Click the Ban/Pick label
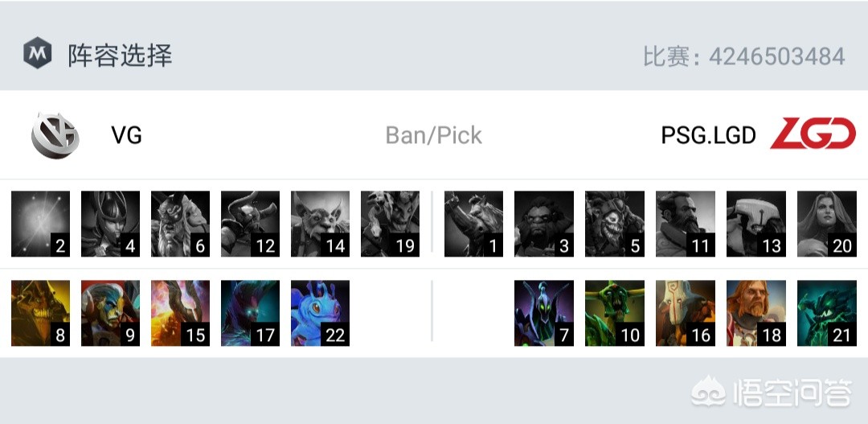Viewport: 868px width, 424px height. point(434,135)
